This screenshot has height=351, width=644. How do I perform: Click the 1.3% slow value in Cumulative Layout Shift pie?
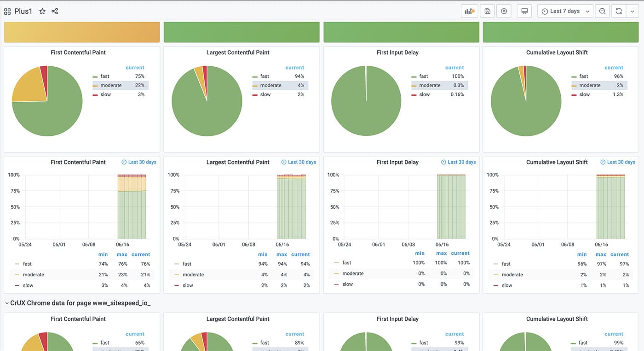tap(618, 94)
